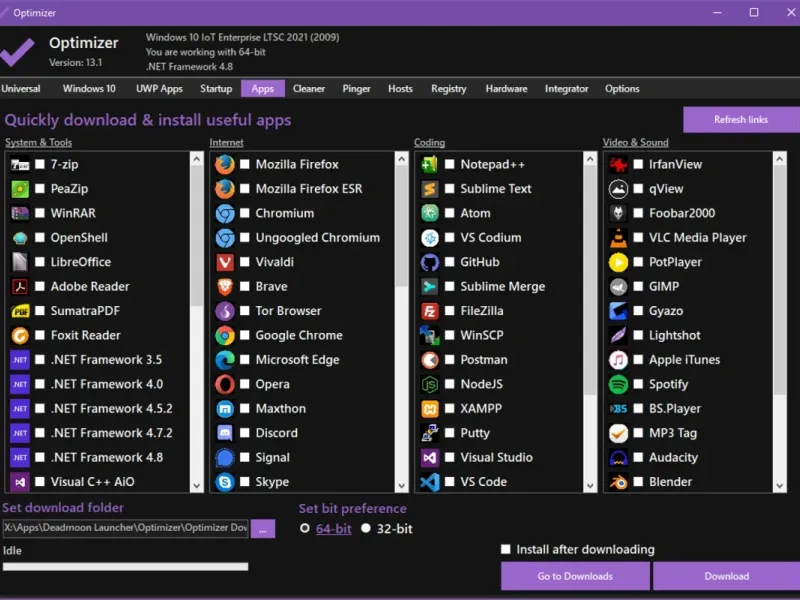
Task: Click the Brave lion icon
Action: [x=224, y=287]
